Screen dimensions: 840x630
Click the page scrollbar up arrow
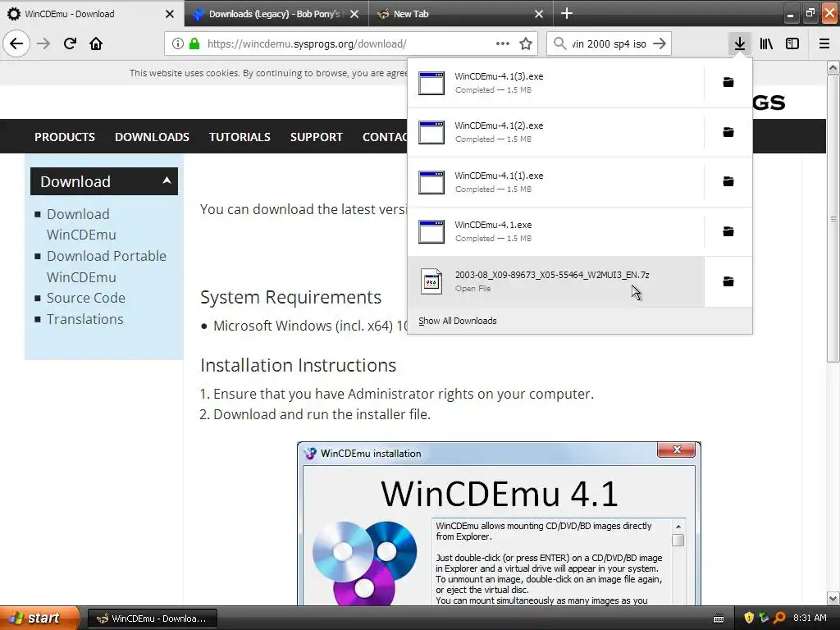click(833, 67)
